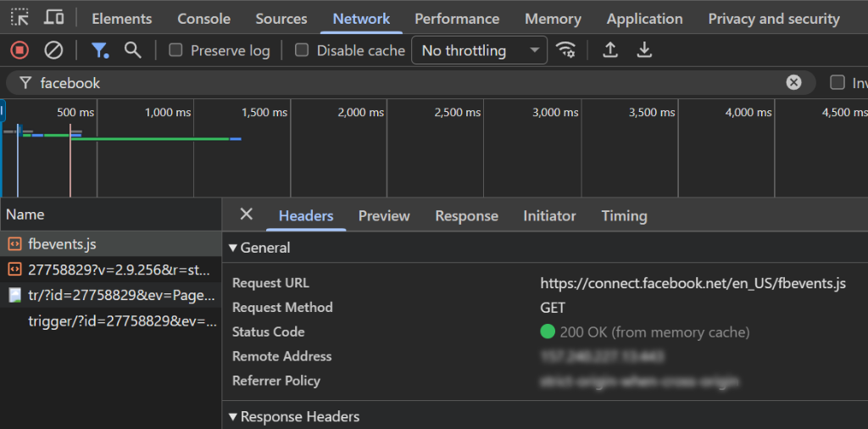Open network conditions Wi-Fi settings icon
Image resolution: width=868 pixels, height=429 pixels.
565,50
